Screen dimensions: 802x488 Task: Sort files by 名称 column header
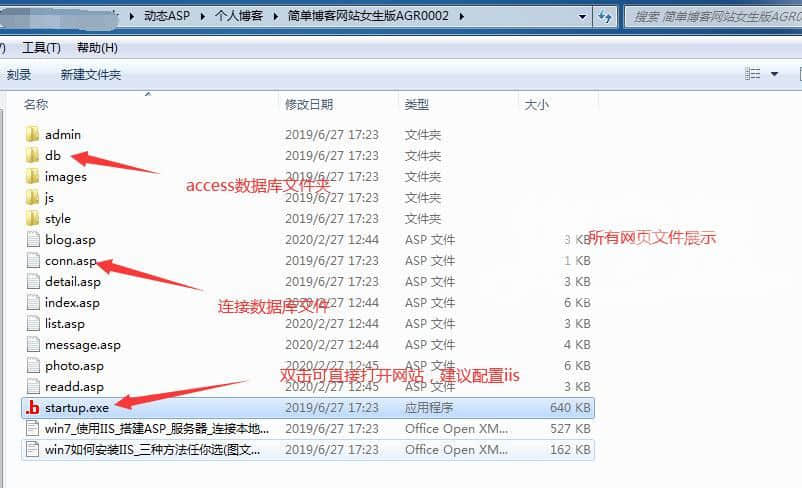click(x=36, y=104)
